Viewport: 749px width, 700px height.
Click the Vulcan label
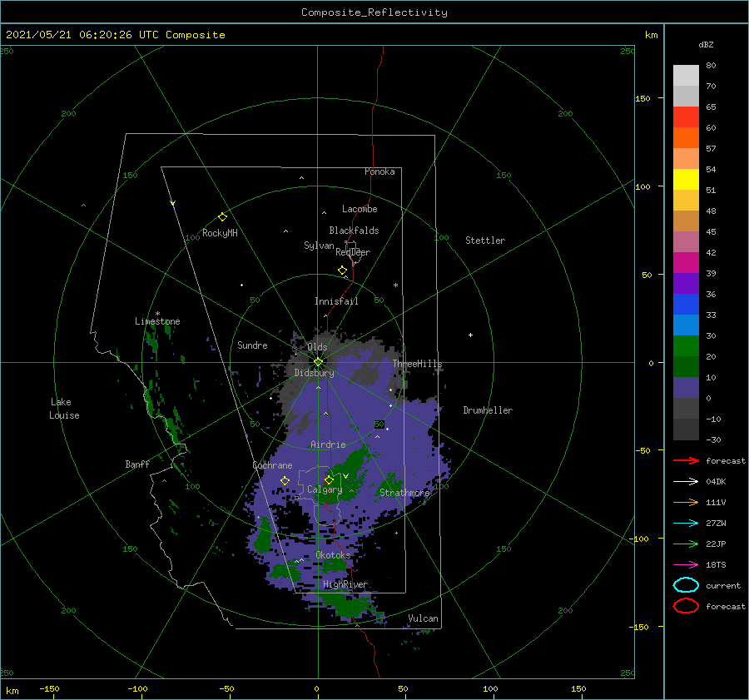point(423,618)
